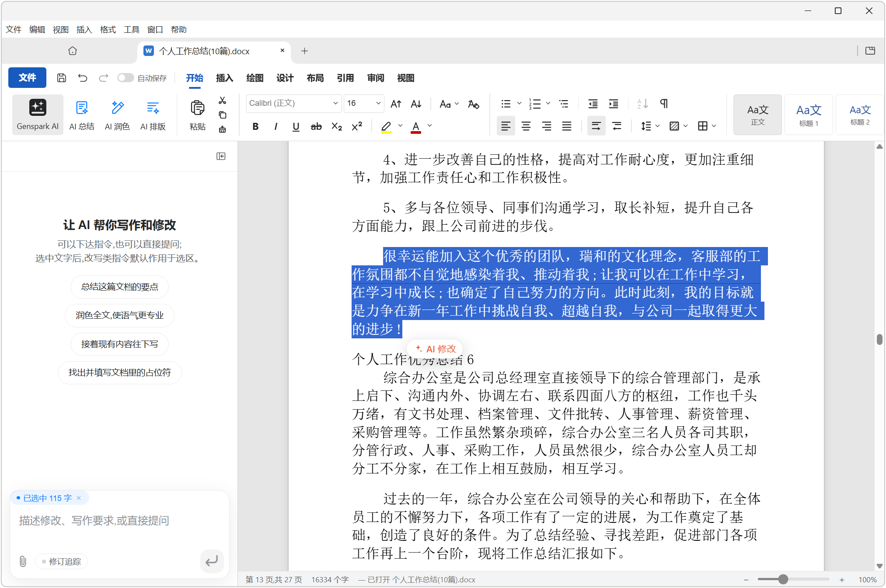
Task: Switch to the 插入 ribbon tab
Action: [x=224, y=78]
